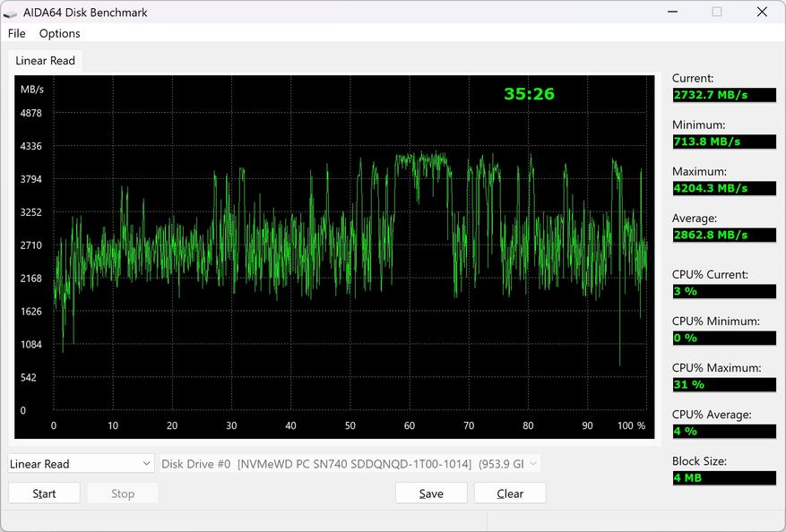
Task: Click the MB/s axis label on the graph
Action: (32, 90)
